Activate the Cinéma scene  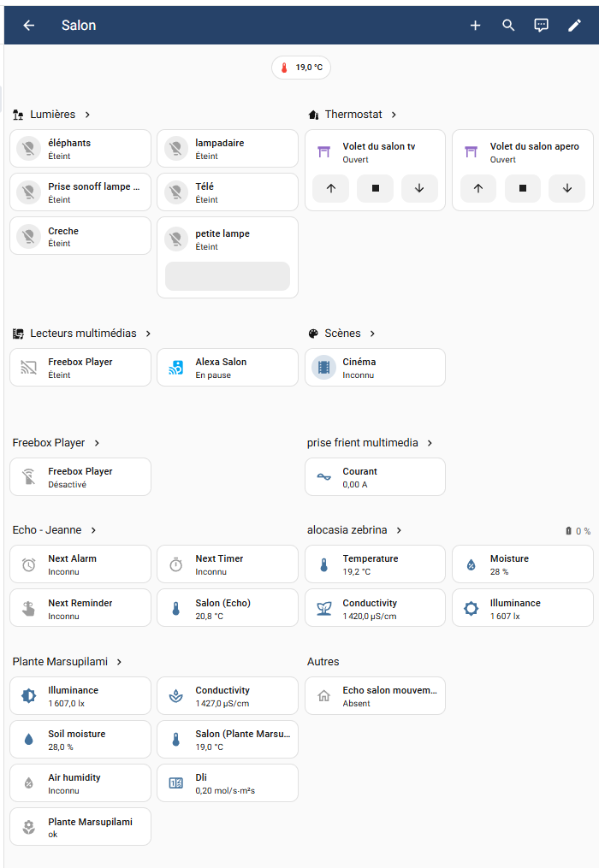pyautogui.click(x=324, y=368)
